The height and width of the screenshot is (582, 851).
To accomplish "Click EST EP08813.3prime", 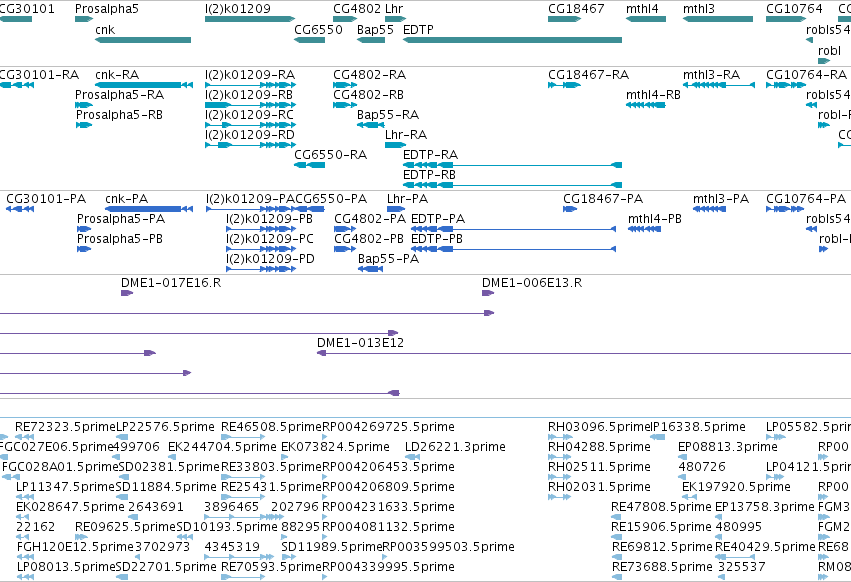I will 728,447.
